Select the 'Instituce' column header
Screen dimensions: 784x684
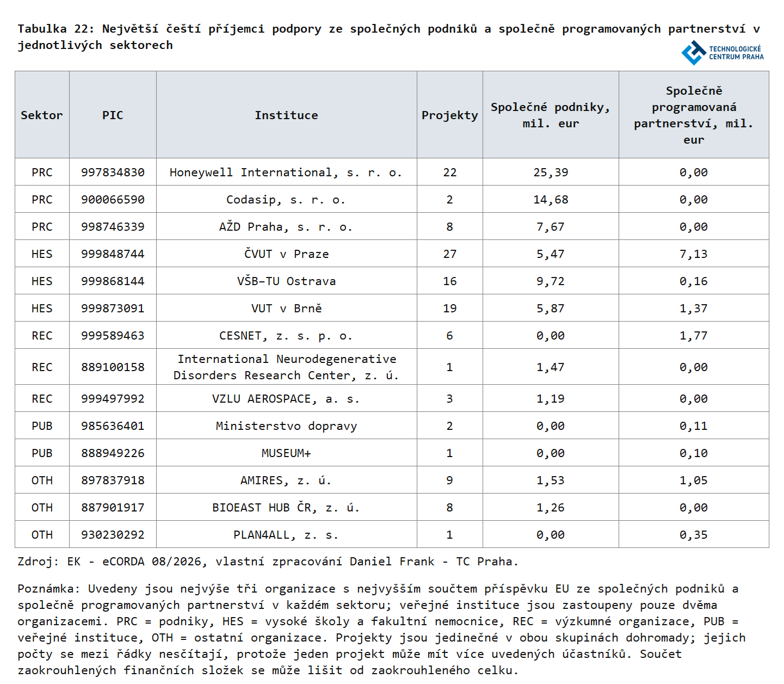[287, 115]
